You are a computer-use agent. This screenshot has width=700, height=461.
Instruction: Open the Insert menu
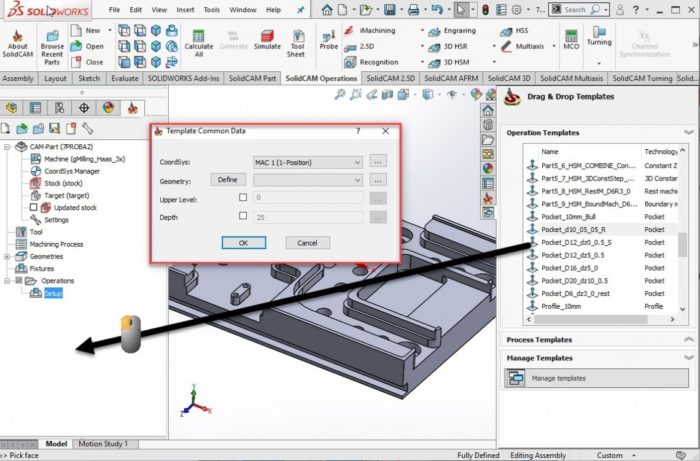[185, 9]
